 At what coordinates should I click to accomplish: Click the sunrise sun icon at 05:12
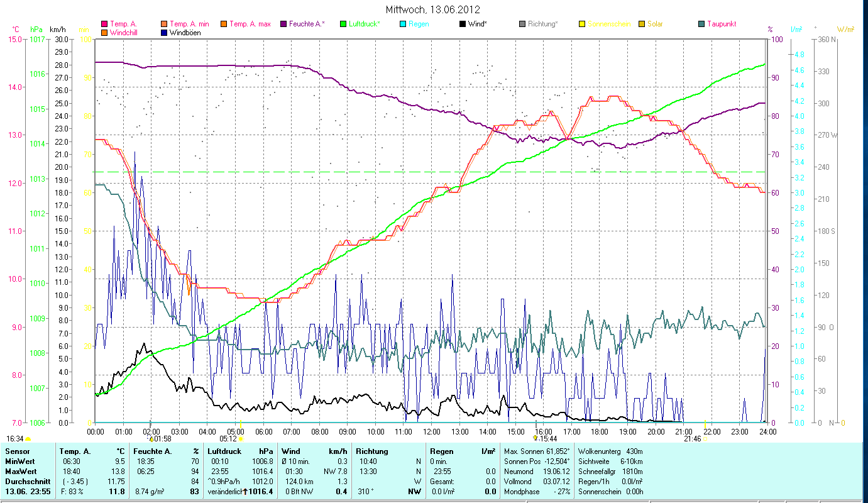click(x=240, y=439)
